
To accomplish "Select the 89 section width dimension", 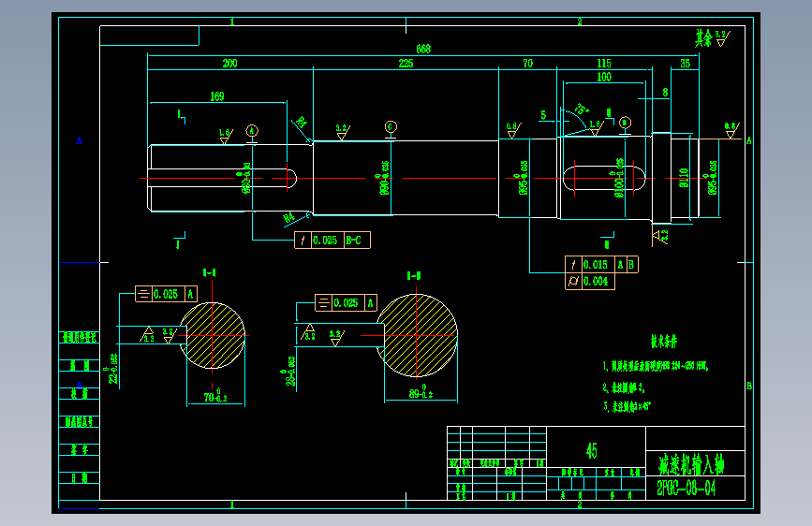I will click(x=421, y=392).
